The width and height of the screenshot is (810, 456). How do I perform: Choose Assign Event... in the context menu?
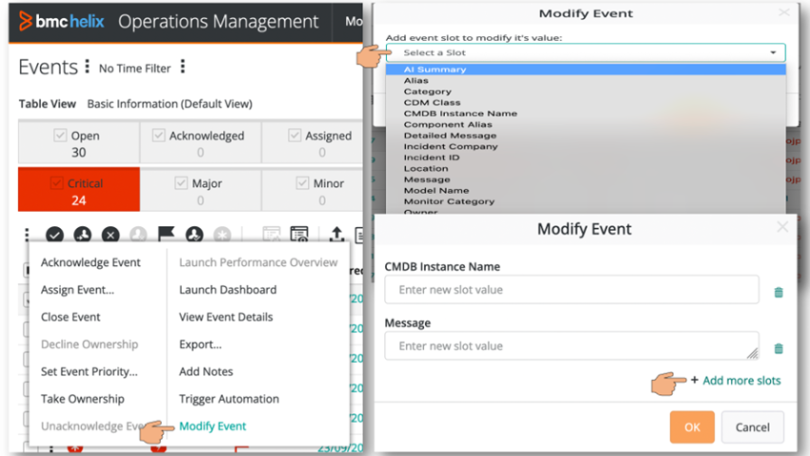[x=77, y=290]
